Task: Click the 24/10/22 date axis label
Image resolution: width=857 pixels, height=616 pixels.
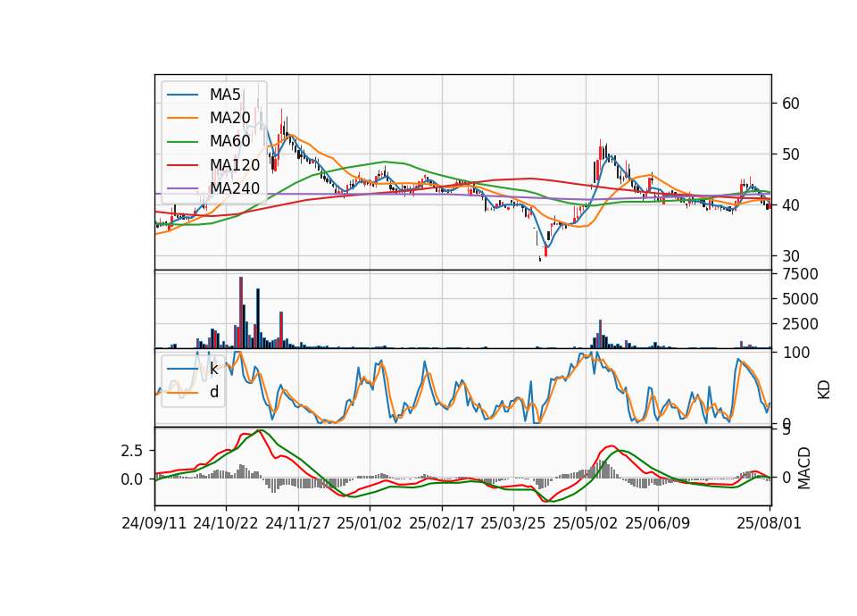Action: click(226, 523)
